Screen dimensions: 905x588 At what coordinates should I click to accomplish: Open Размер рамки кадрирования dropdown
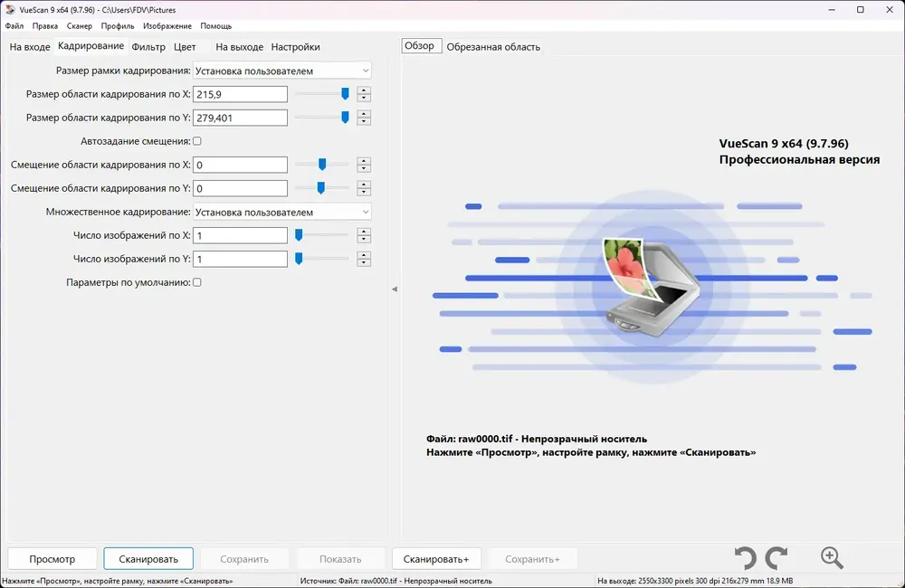(x=281, y=71)
